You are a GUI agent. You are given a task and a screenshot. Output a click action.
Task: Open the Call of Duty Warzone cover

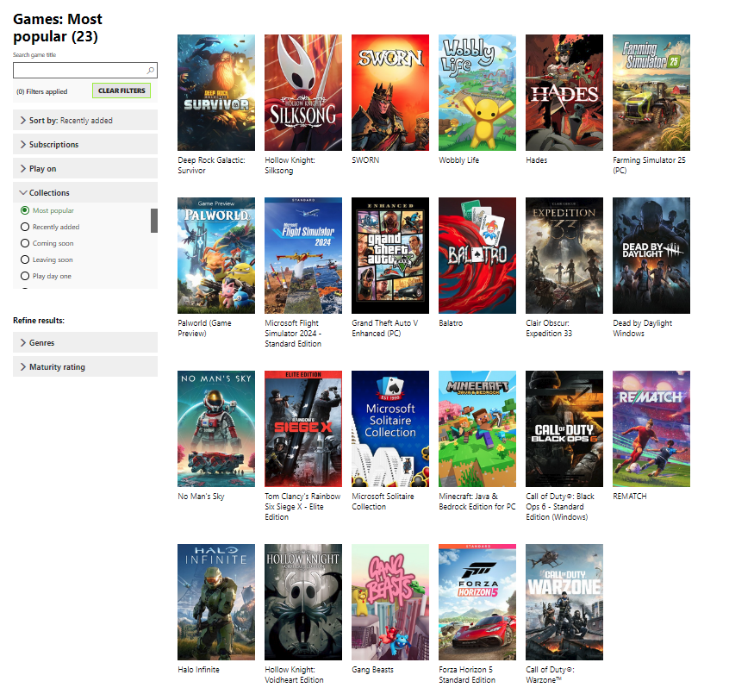(x=564, y=603)
